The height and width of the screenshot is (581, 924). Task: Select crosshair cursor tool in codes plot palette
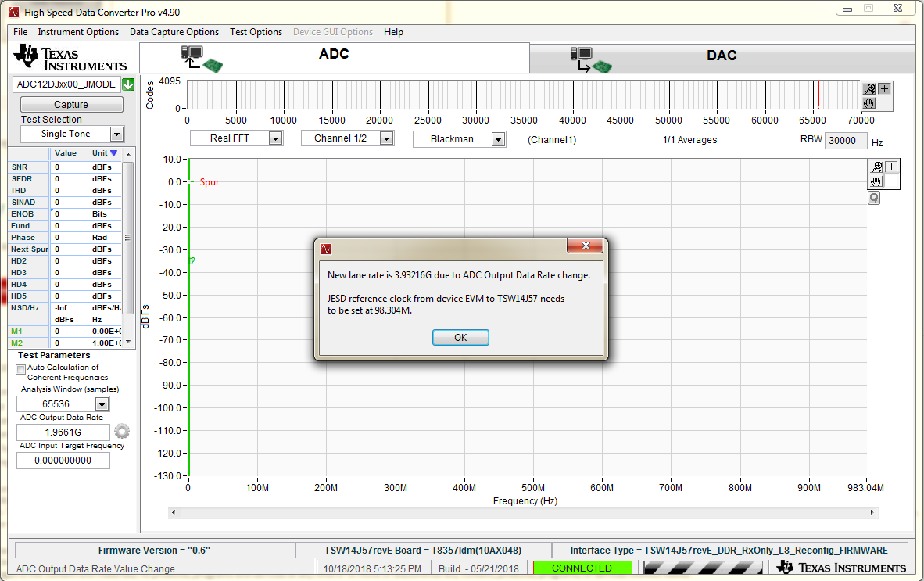(884, 88)
